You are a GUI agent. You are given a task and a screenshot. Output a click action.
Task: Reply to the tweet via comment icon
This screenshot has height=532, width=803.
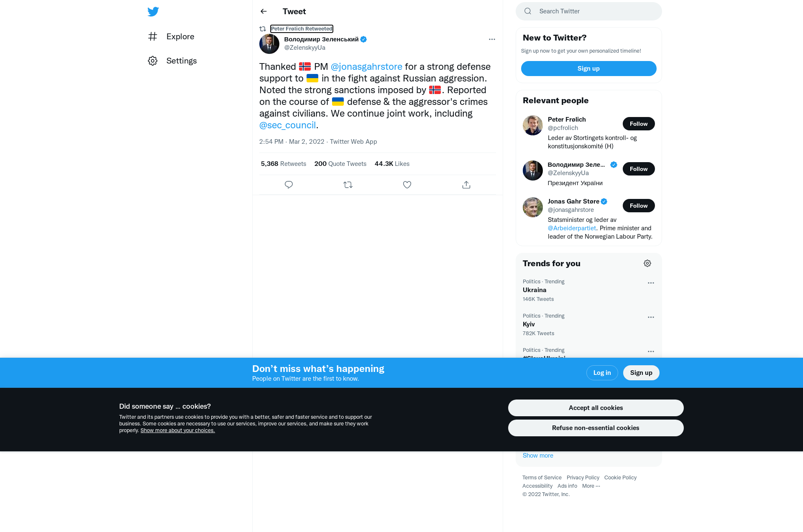pyautogui.click(x=289, y=185)
